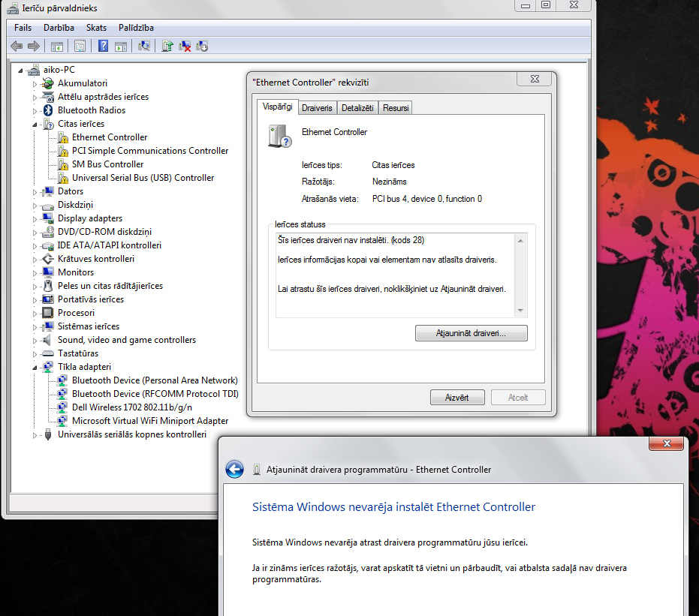
Task: Expand the Peles un citas rādītājierīces category
Action: (35, 287)
